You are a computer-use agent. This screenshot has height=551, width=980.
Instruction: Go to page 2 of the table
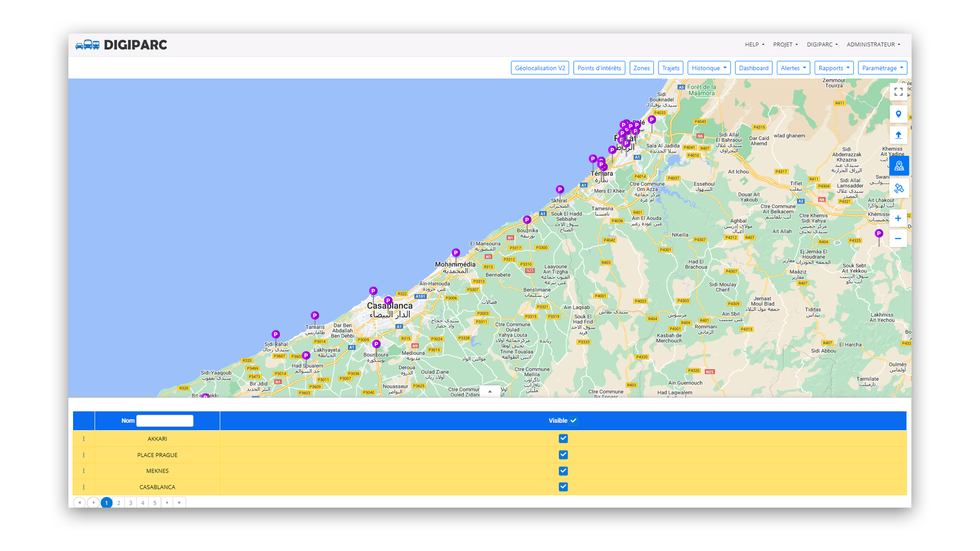[x=118, y=503]
